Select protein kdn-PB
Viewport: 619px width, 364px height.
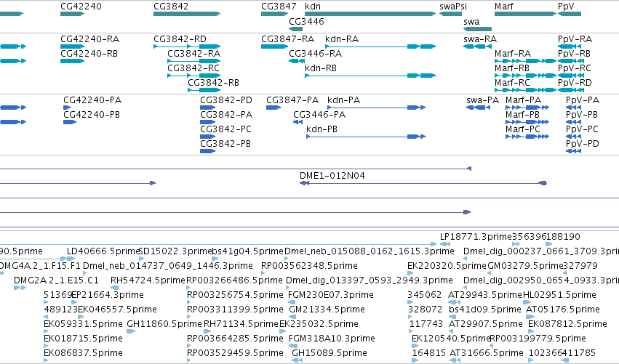[x=366, y=137]
